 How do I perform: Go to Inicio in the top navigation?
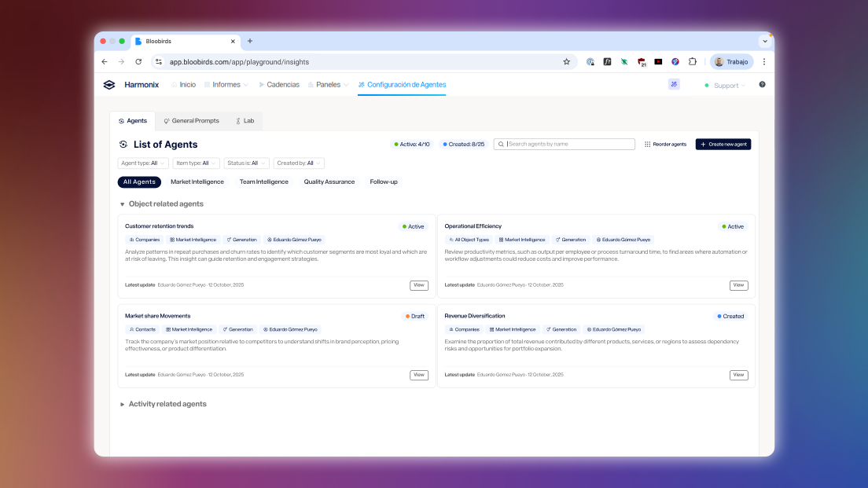click(183, 85)
